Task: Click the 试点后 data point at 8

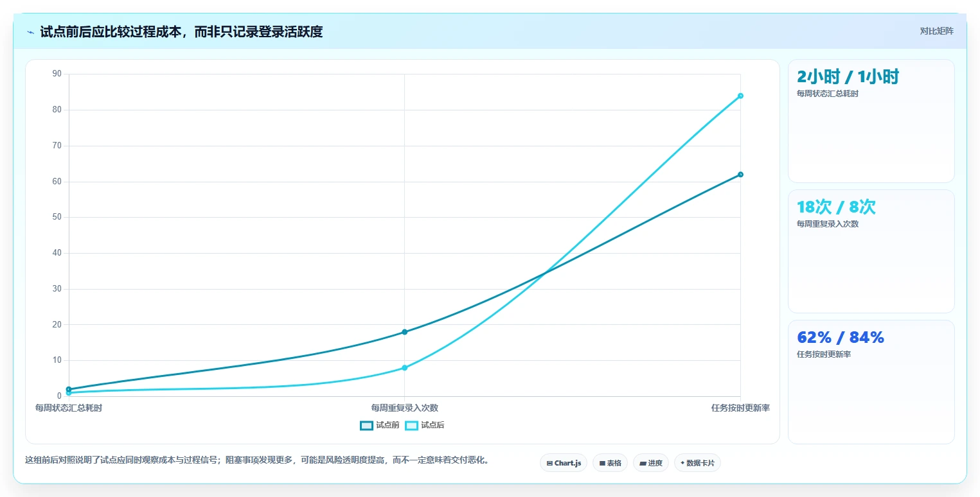Action: click(x=404, y=368)
